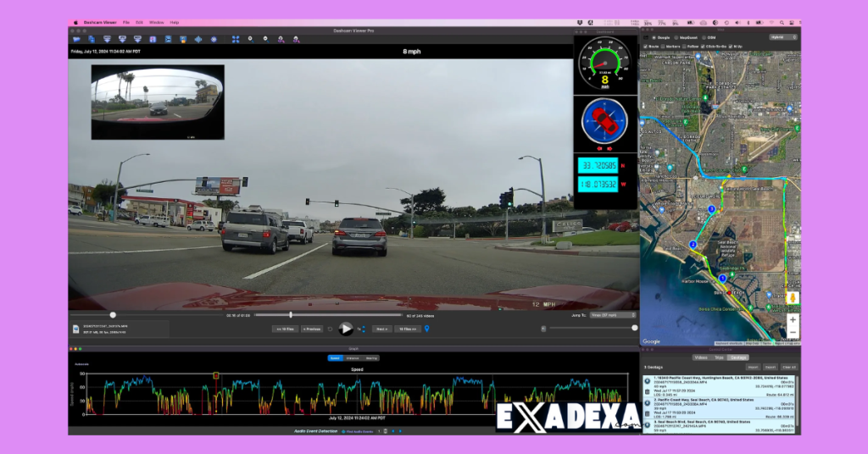
Task: Show the Bearing graph tab
Action: 371,358
